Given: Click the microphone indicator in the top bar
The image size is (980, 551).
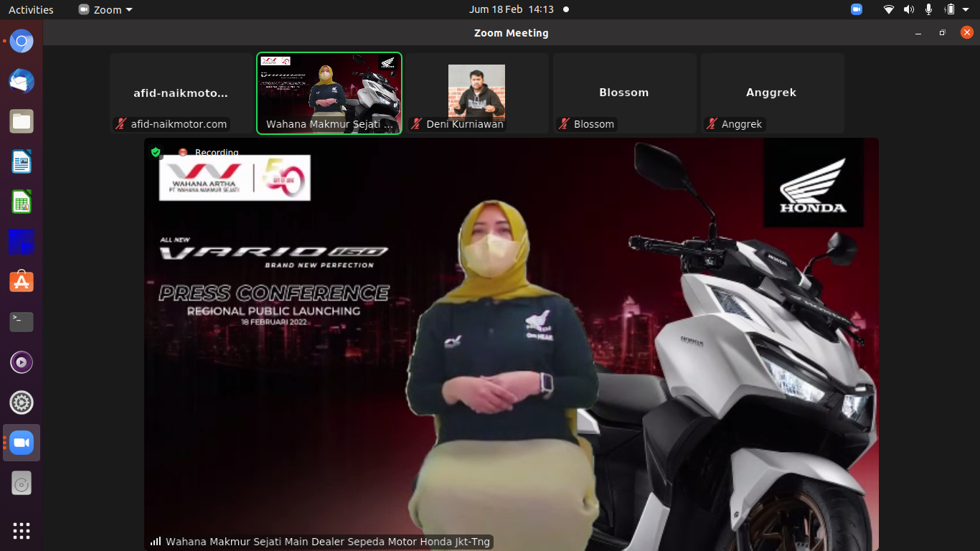Looking at the screenshot, I should pos(928,9).
